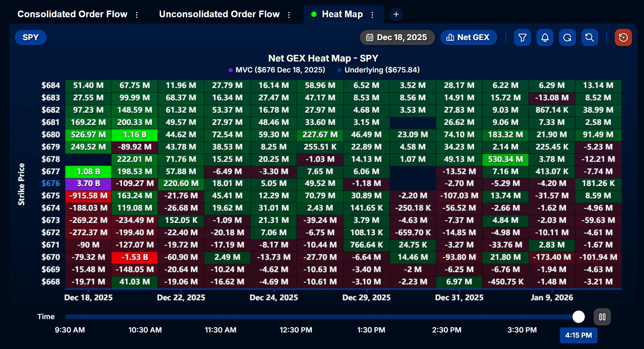Toggle the Underlying legend indicator
The width and height of the screenshot is (644, 349).
click(x=339, y=70)
